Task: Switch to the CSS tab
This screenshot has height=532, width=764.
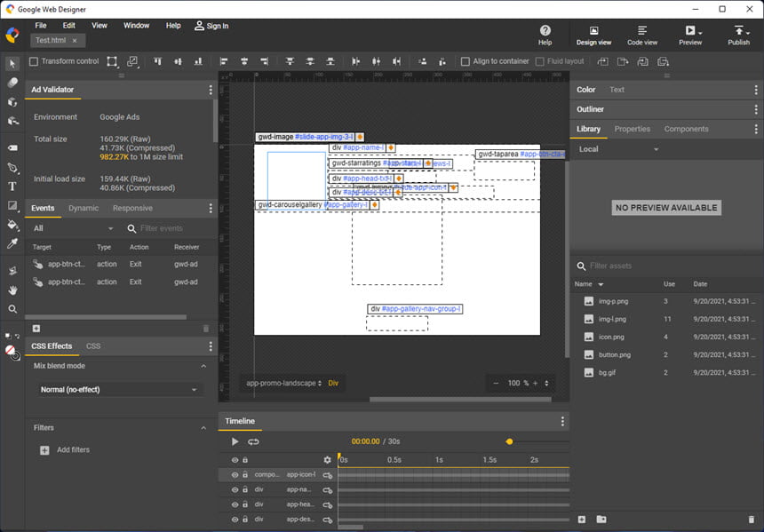Action: (x=93, y=345)
